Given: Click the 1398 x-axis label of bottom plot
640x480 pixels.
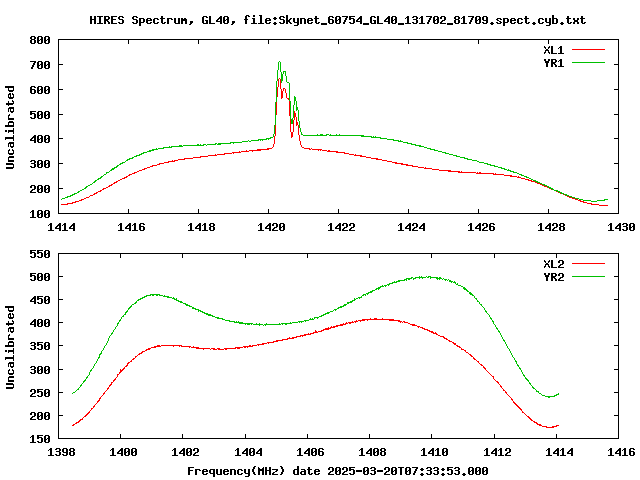Looking at the screenshot, I should (61, 452).
